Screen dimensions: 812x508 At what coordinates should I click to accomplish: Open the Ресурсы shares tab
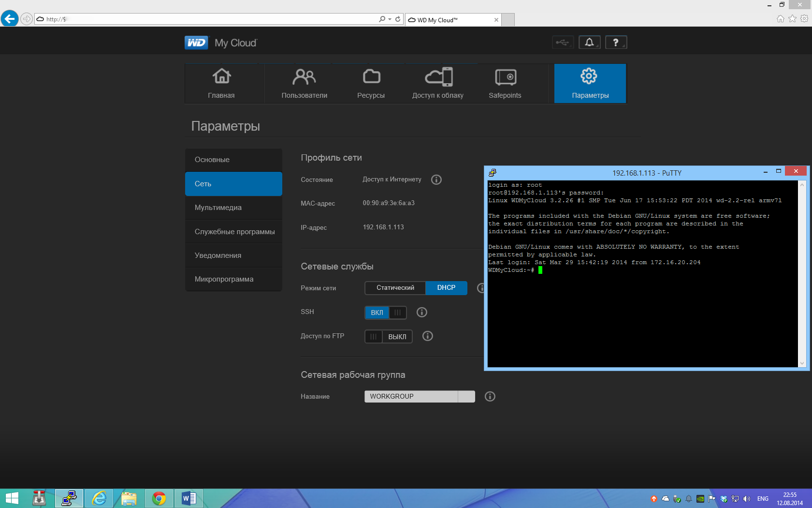coord(371,83)
